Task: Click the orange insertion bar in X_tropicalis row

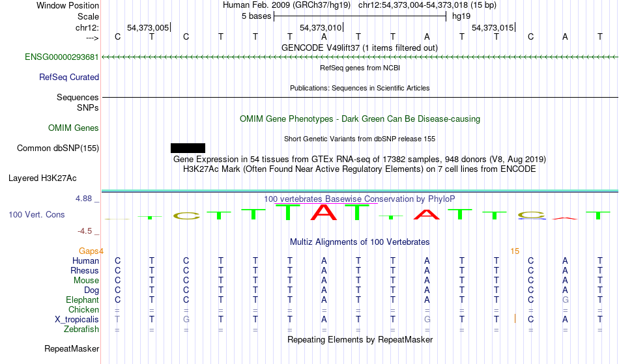Action: click(x=515, y=318)
